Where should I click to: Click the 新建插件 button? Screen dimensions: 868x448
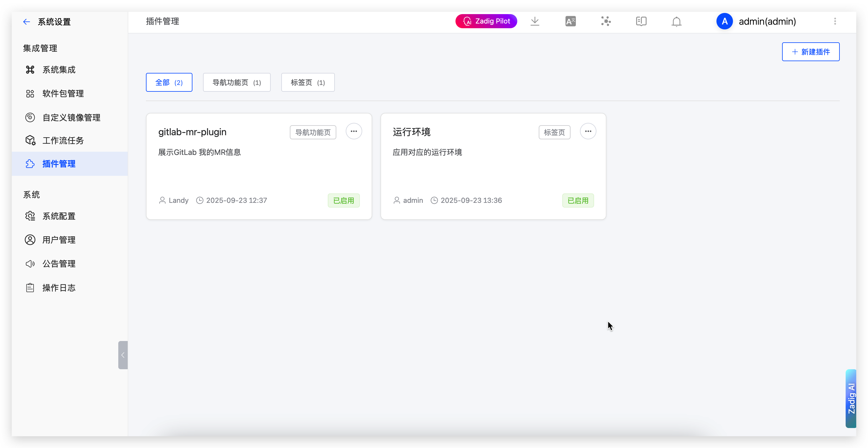tap(811, 51)
